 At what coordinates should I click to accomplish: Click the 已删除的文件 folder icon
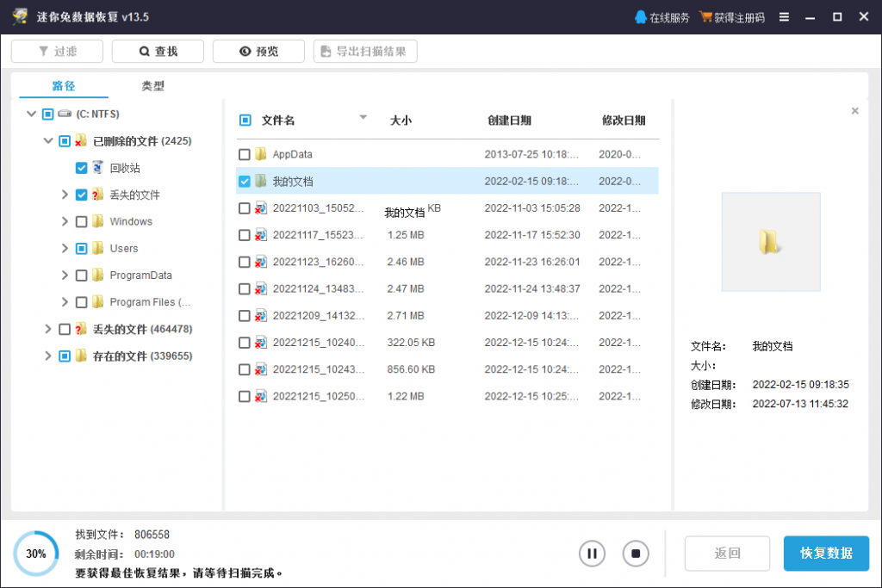[x=81, y=140]
